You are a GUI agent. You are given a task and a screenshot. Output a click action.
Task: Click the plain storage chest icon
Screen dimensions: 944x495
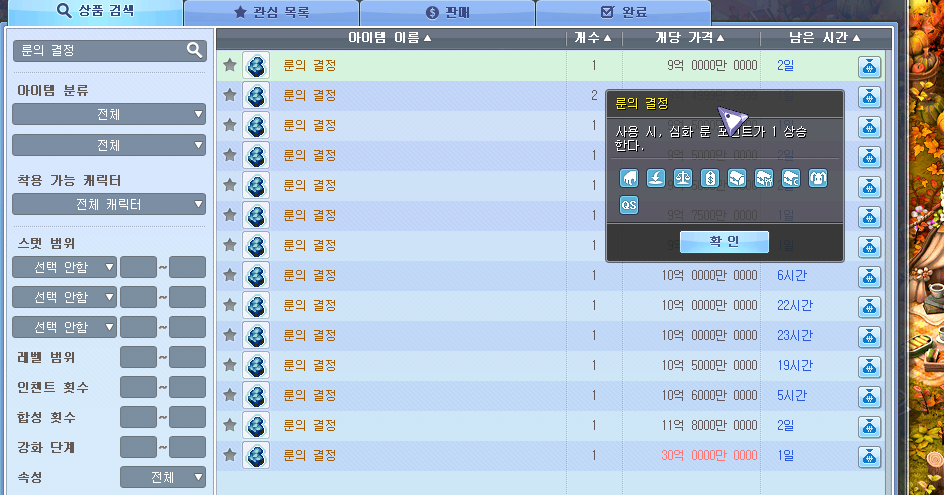737,178
